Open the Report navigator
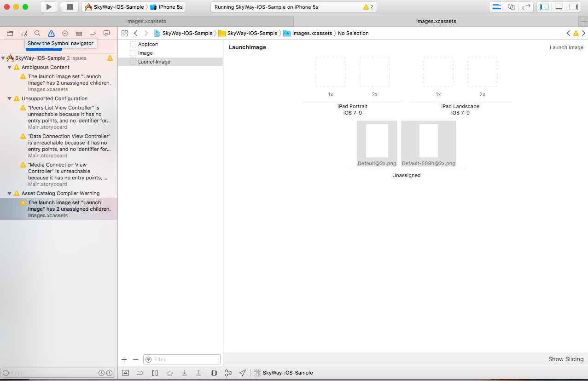The width and height of the screenshot is (588, 381). (x=106, y=33)
